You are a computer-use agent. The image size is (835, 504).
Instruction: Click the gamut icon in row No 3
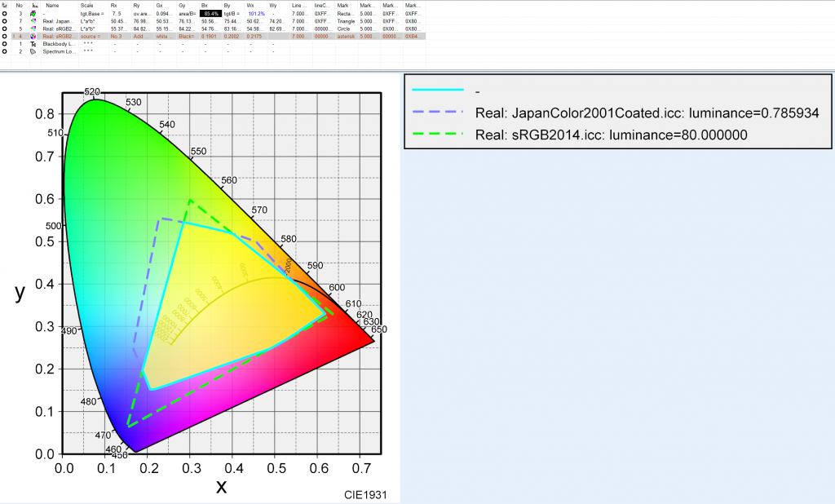click(33, 13)
